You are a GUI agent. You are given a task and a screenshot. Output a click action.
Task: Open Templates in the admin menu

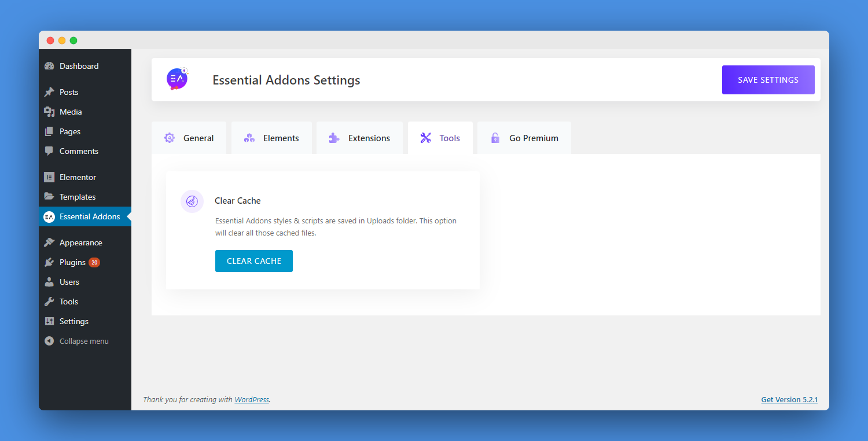[85, 197]
